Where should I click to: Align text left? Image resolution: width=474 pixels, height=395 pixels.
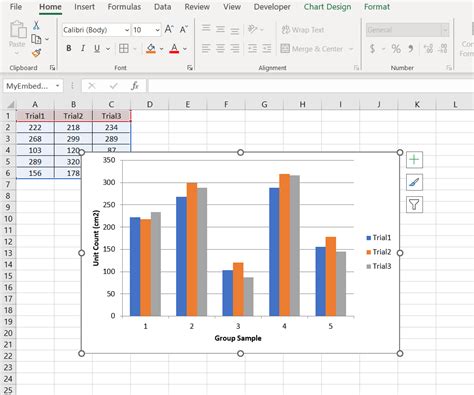pyautogui.click(x=206, y=49)
